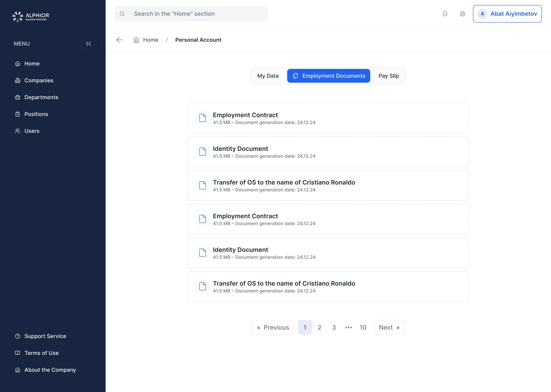Switch to the My Data tab
Viewport: 551px width, 392px height.
[x=268, y=76]
